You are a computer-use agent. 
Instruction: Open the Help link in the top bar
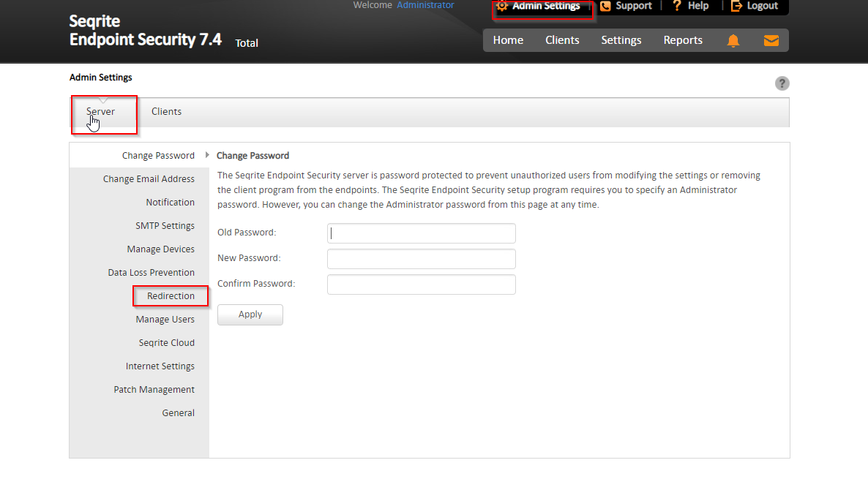pyautogui.click(x=690, y=6)
